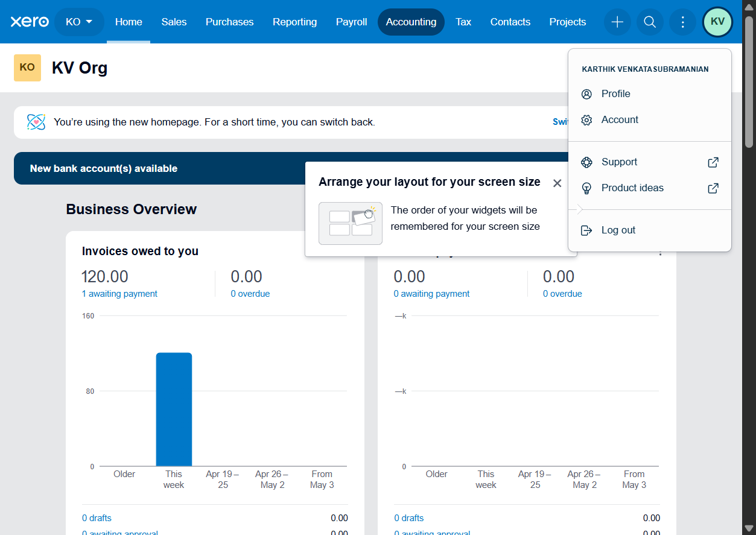Open the invoices 0 overdue link
The height and width of the screenshot is (535, 756).
click(x=250, y=294)
